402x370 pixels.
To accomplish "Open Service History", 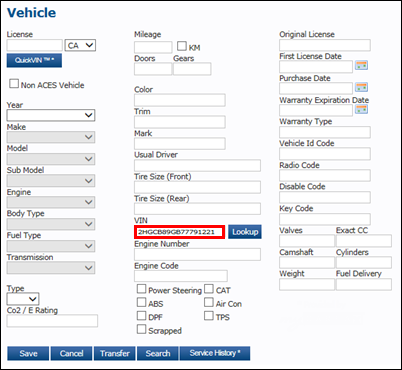I will pyautogui.click(x=215, y=353).
